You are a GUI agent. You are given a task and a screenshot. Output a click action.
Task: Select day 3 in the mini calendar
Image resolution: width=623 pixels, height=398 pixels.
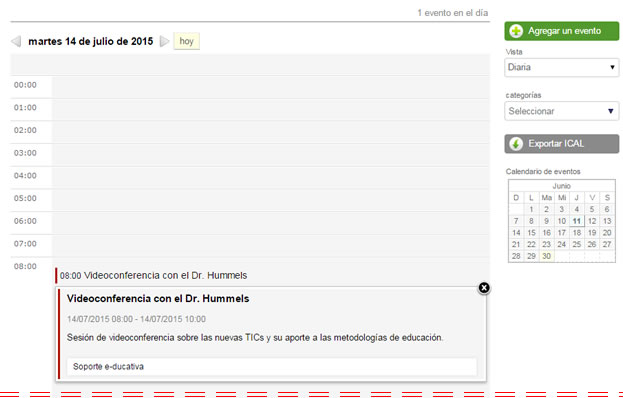pyautogui.click(x=561, y=209)
